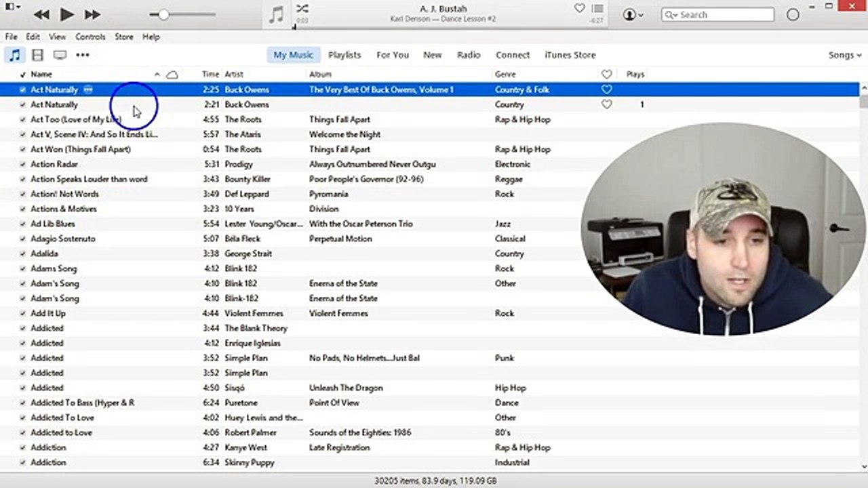Uncheck the Act Too (Love of My Life) song
The image size is (868, 488).
pyautogui.click(x=23, y=119)
